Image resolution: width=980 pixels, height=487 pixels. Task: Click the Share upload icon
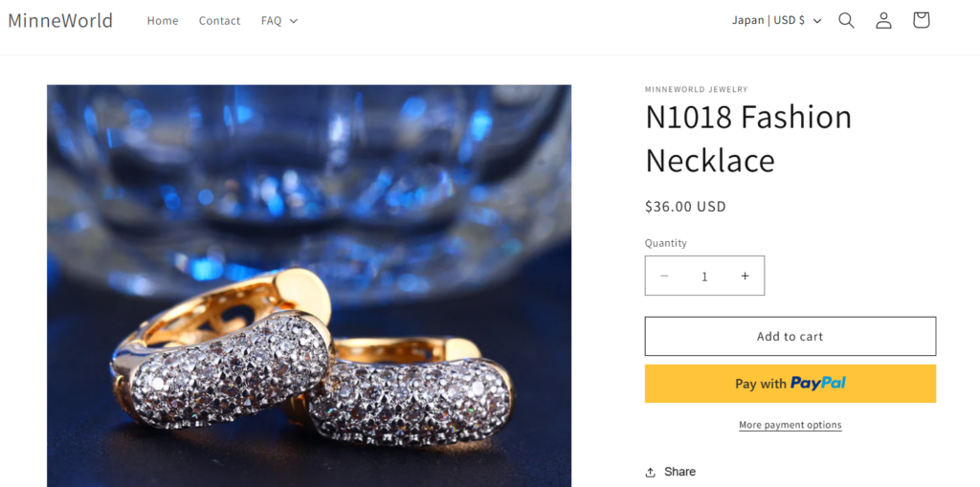tap(651, 472)
